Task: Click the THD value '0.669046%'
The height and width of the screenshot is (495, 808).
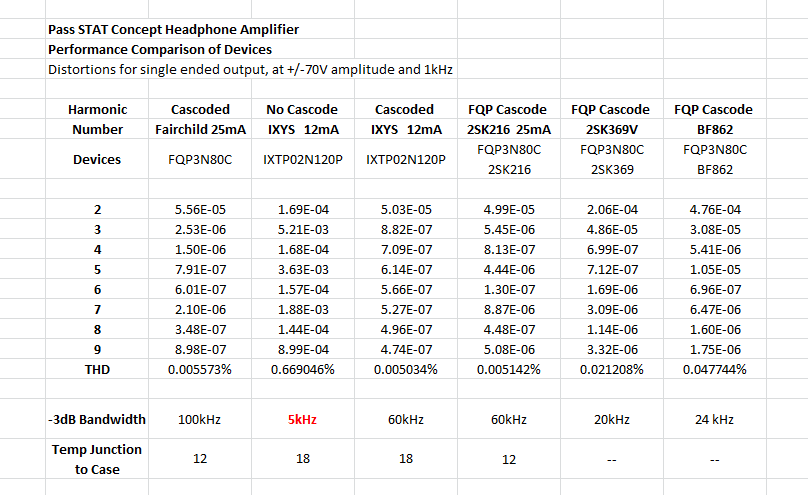Action: coord(302,370)
